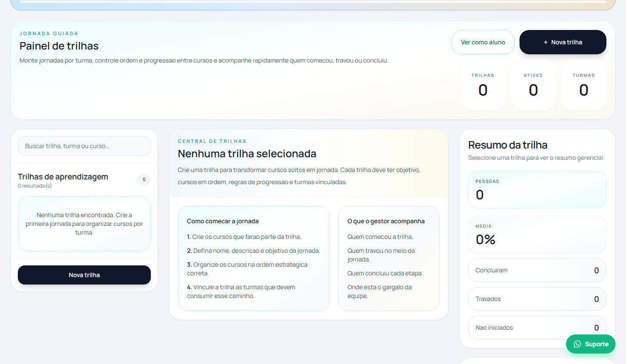Image resolution: width=626 pixels, height=364 pixels.
Task: Click step 3 Organize os cursos text
Action: [x=247, y=269]
